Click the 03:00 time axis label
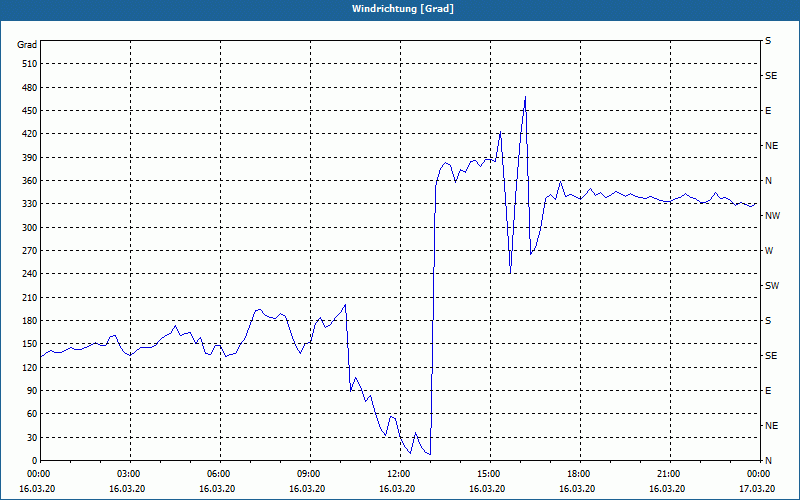The height and width of the screenshot is (500, 800). tap(131, 474)
